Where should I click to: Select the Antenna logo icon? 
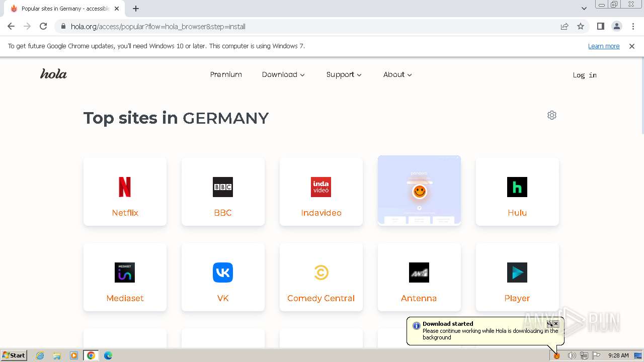point(419,273)
